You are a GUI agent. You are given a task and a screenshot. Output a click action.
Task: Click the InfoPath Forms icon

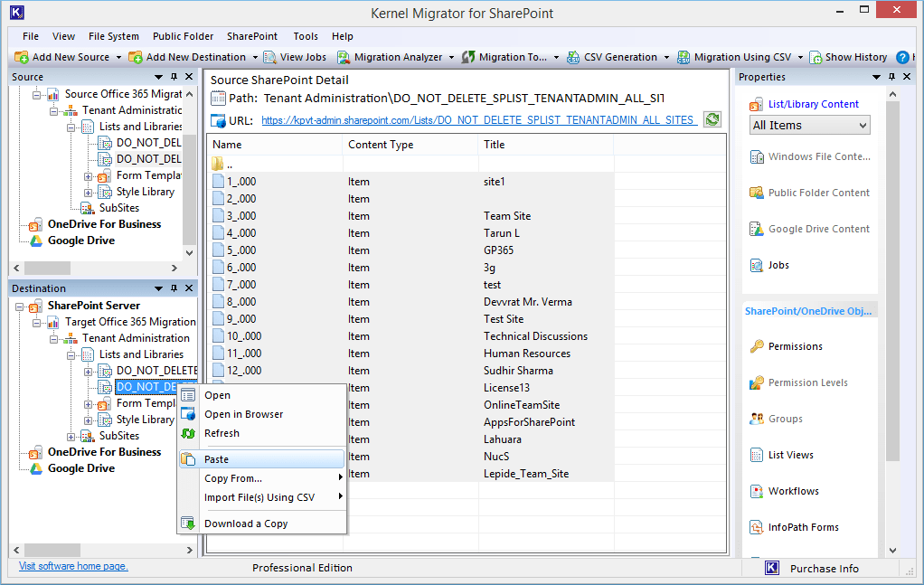756,527
